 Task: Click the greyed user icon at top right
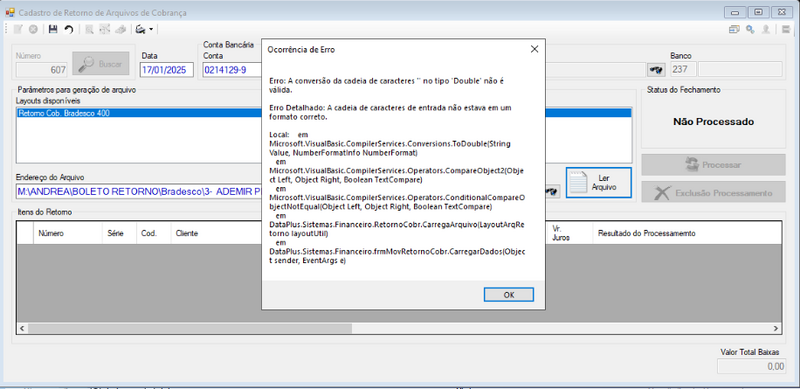766,30
